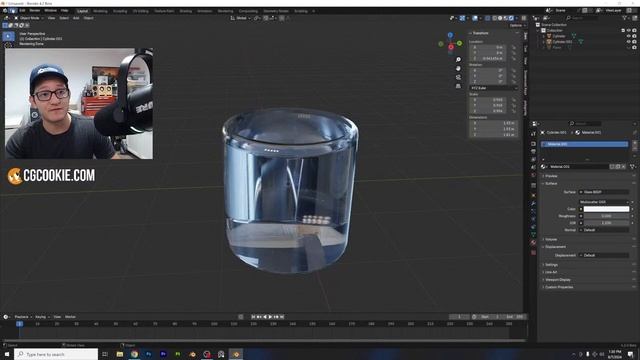Screen dimensions: 640x360
Task: Toggle viewport gizmo visibility button
Action: pos(462,18)
